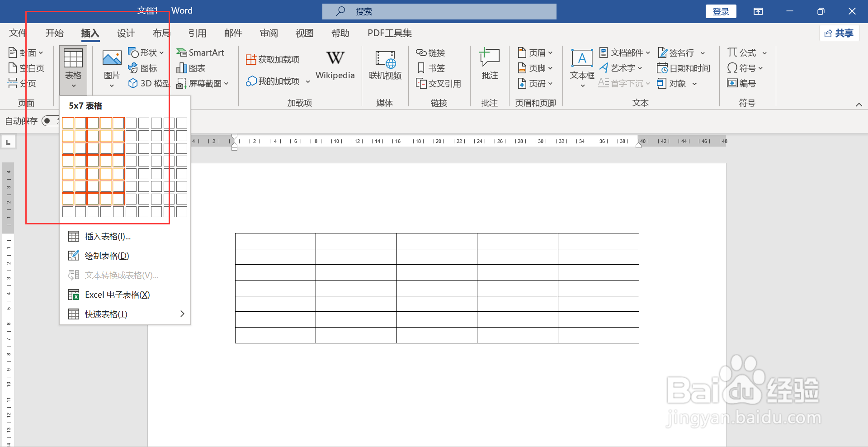Open the Pictures (图片) insert icon

tap(112, 58)
